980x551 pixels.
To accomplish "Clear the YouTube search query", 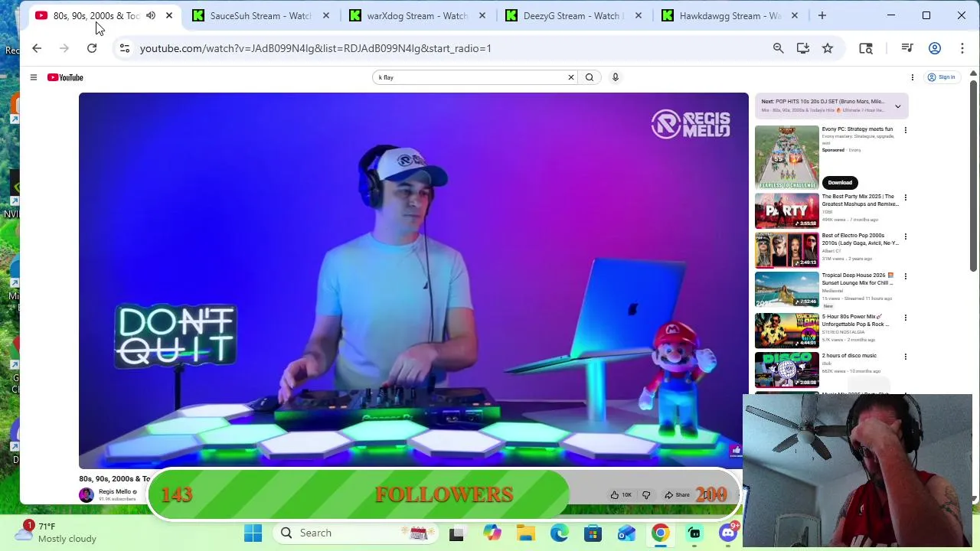I will 570,77.
